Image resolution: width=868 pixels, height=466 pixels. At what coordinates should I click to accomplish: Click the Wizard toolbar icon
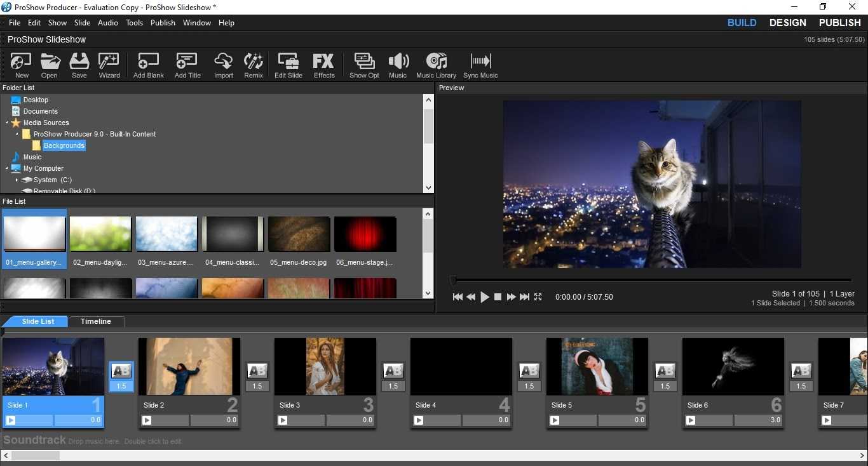109,65
